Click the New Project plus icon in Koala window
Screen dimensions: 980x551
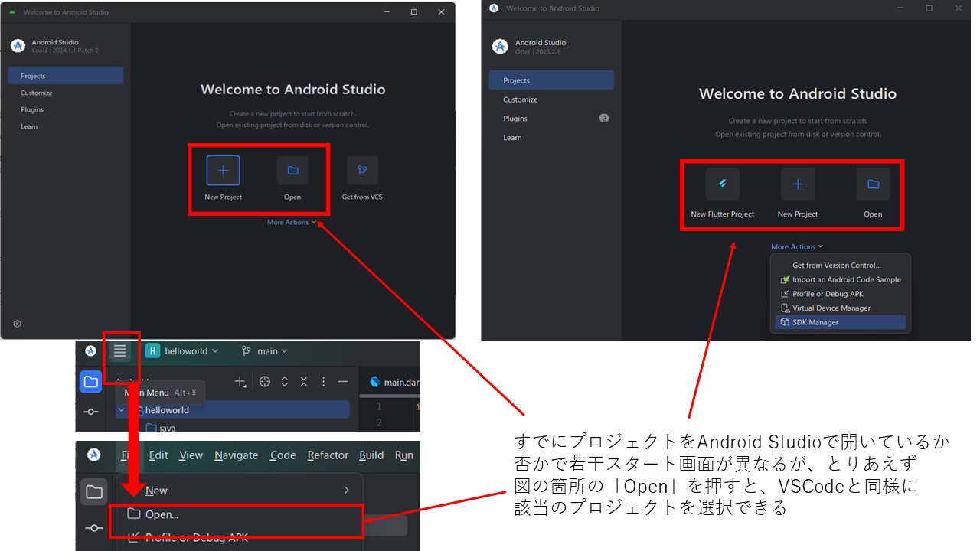(223, 170)
